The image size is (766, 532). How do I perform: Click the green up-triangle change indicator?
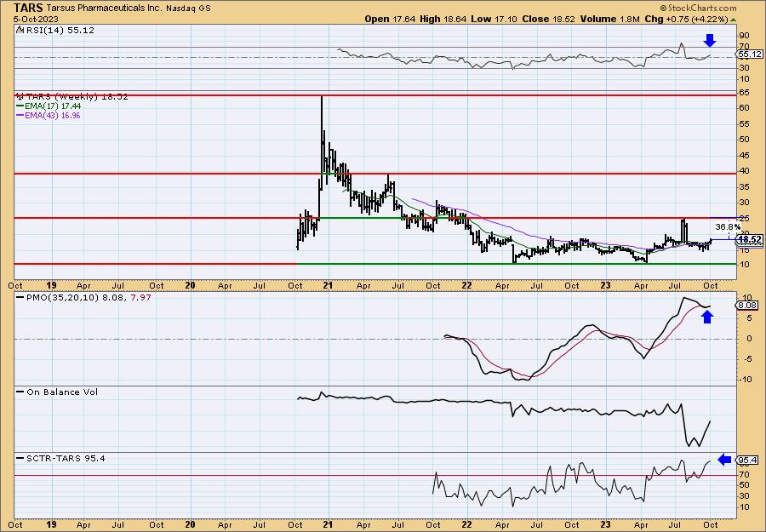[x=734, y=20]
